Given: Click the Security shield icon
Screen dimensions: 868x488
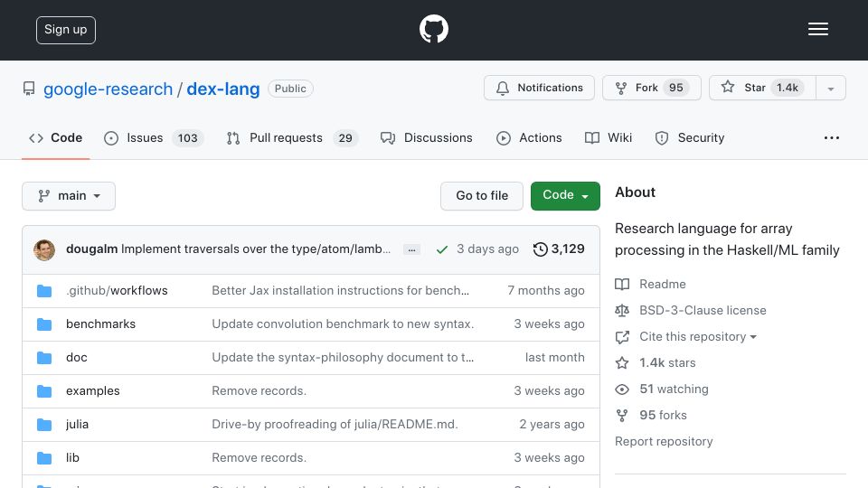Looking at the screenshot, I should pos(662,138).
